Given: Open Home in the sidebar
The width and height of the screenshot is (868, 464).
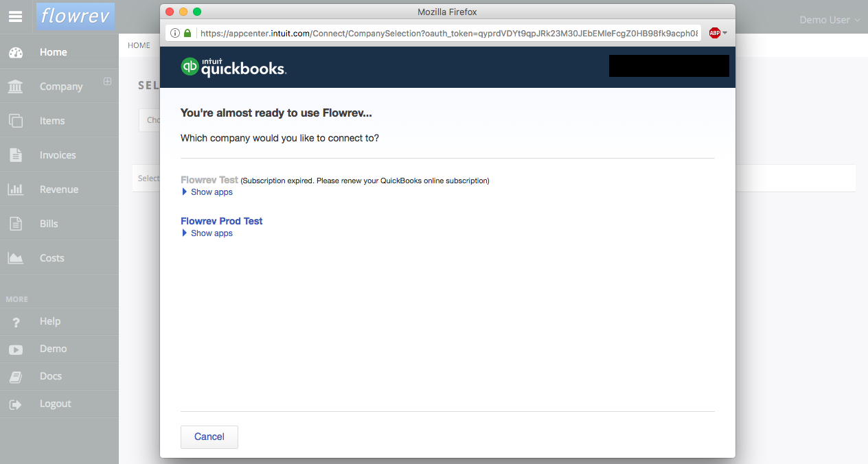Looking at the screenshot, I should pos(59,52).
